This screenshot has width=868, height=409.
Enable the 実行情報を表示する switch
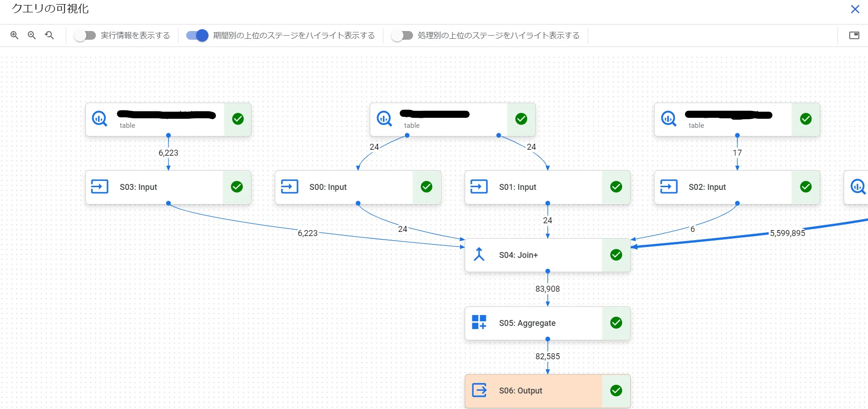pos(85,36)
